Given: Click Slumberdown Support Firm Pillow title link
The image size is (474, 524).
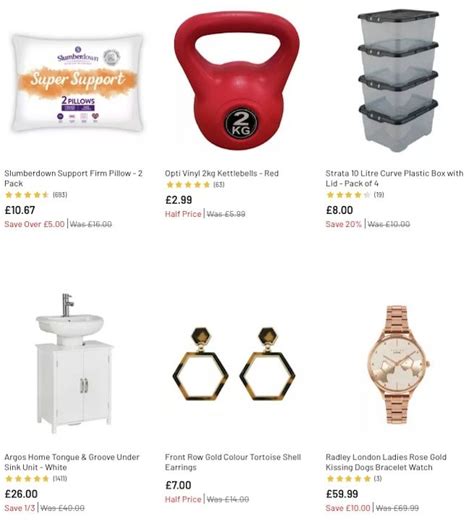Looking at the screenshot, I should (x=74, y=178).
